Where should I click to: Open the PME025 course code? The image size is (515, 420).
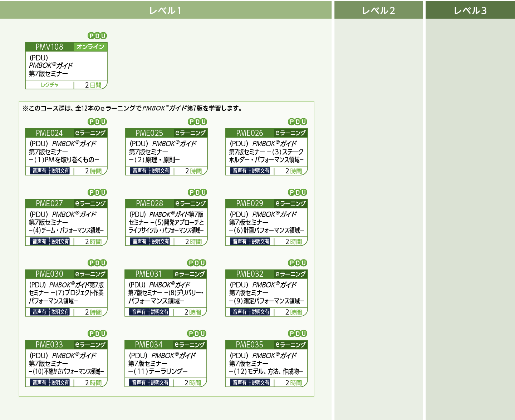149,133
